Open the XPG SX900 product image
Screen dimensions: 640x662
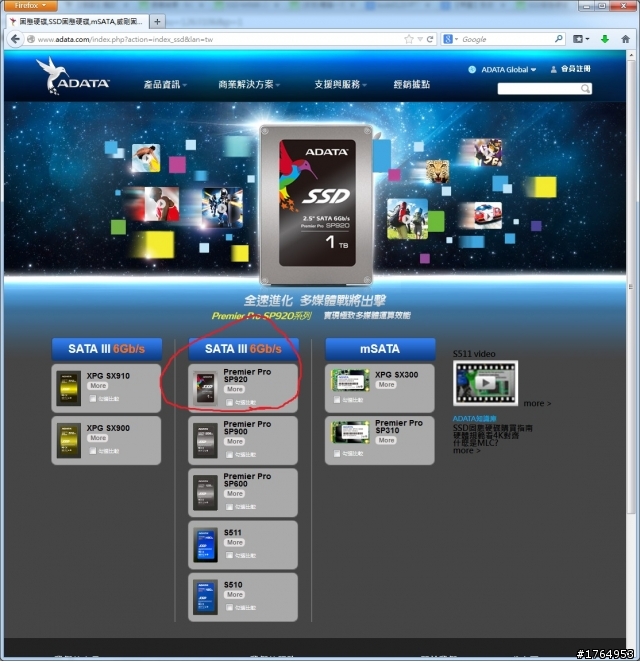[x=69, y=441]
